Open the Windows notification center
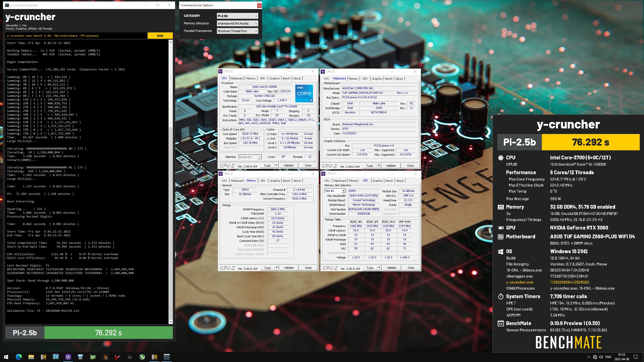 [636, 357]
